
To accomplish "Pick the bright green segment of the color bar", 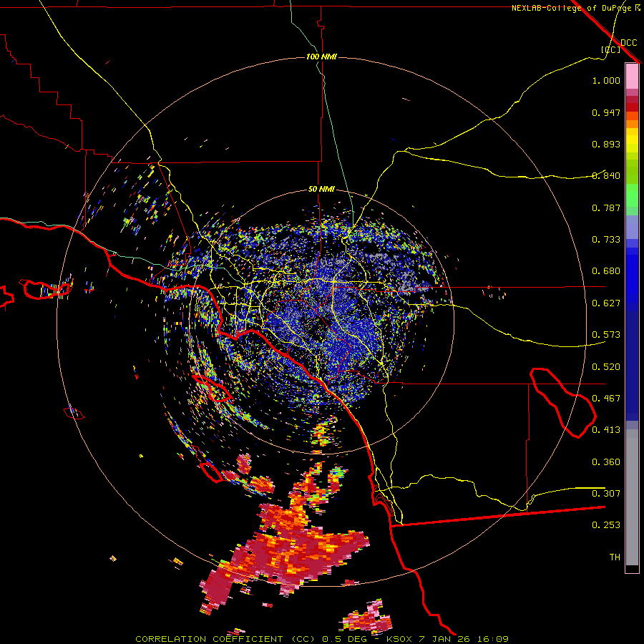I will (x=632, y=195).
